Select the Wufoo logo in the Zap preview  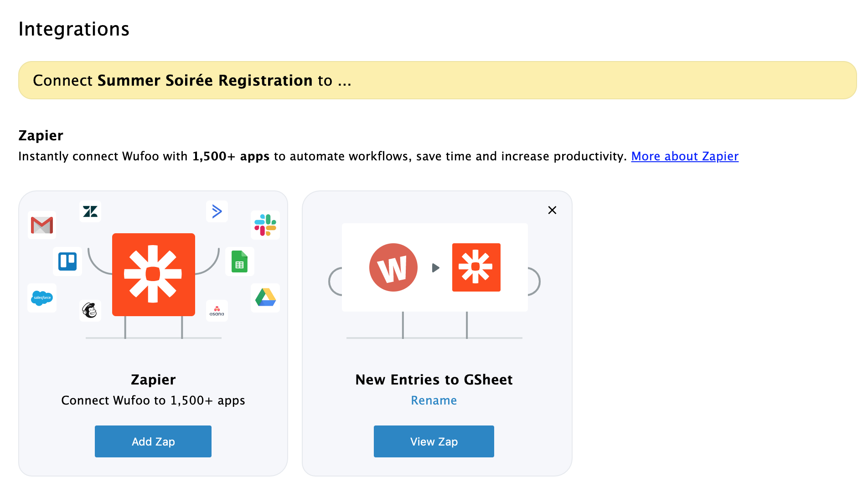(x=393, y=267)
